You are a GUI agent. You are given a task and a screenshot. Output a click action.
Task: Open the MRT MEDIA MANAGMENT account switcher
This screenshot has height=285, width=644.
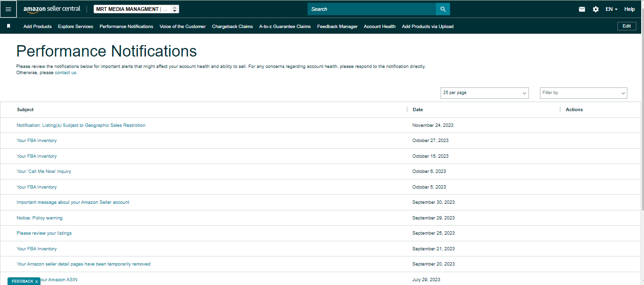click(136, 9)
